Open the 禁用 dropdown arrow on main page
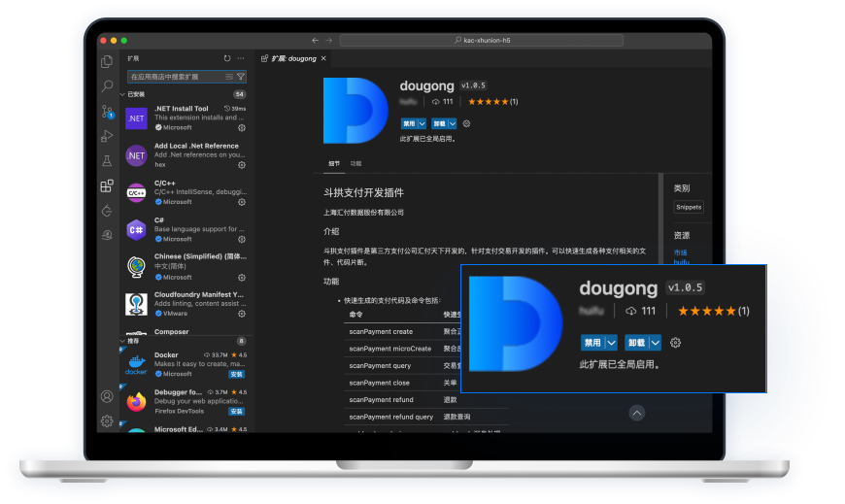Viewport: 845px width, 504px height. pos(422,123)
